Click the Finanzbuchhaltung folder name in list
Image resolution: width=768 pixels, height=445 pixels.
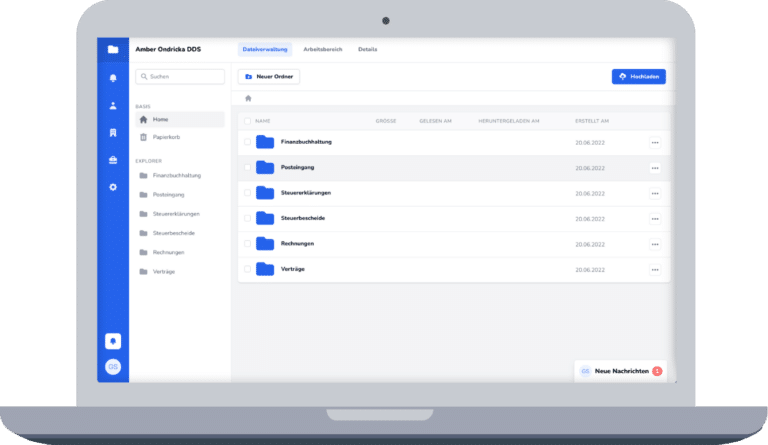point(306,142)
